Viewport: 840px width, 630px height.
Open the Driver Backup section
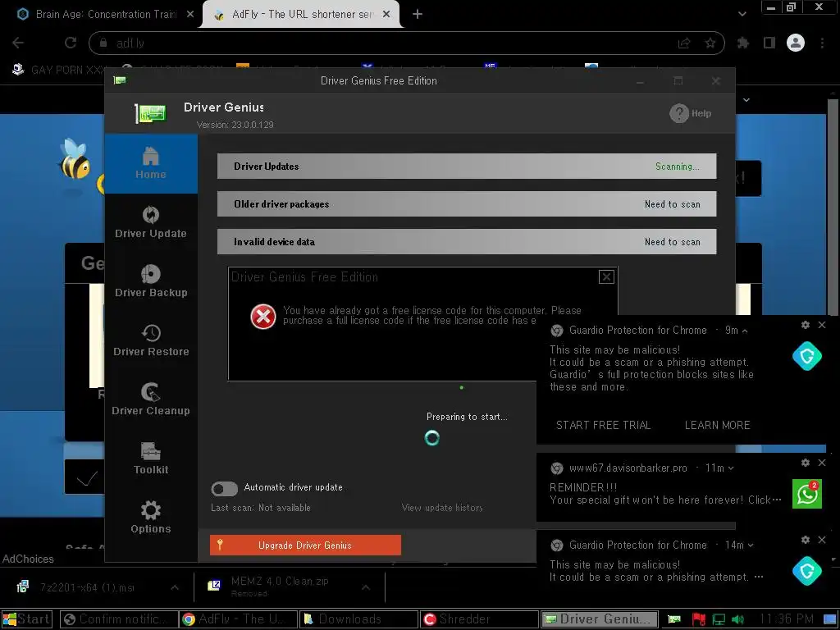click(x=151, y=281)
